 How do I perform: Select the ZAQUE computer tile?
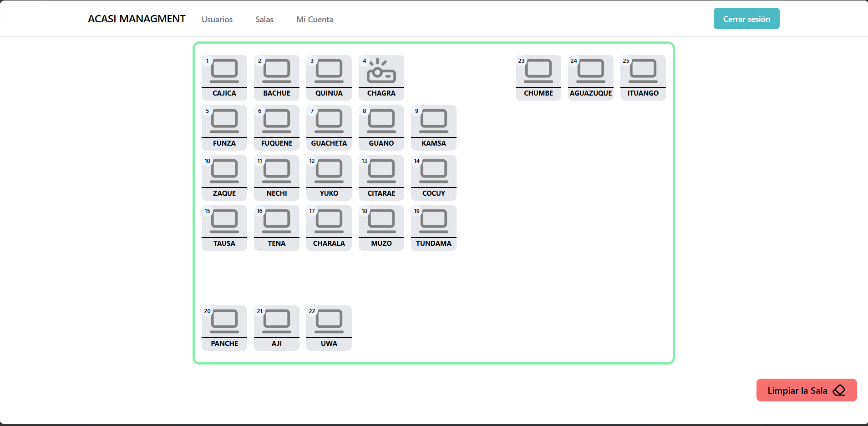tap(224, 177)
